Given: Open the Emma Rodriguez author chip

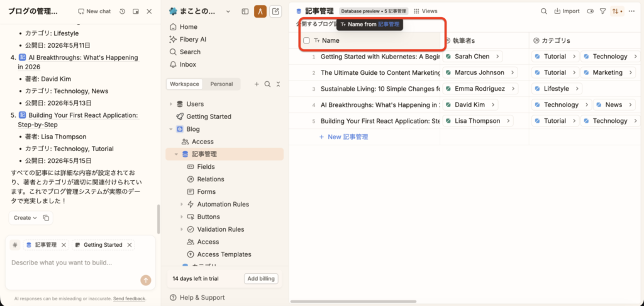Looking at the screenshot, I should pyautogui.click(x=480, y=88).
